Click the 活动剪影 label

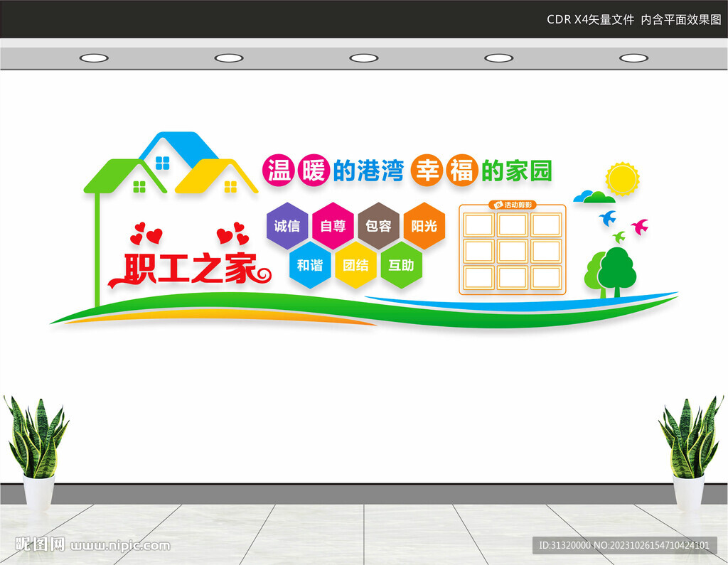click(x=518, y=205)
